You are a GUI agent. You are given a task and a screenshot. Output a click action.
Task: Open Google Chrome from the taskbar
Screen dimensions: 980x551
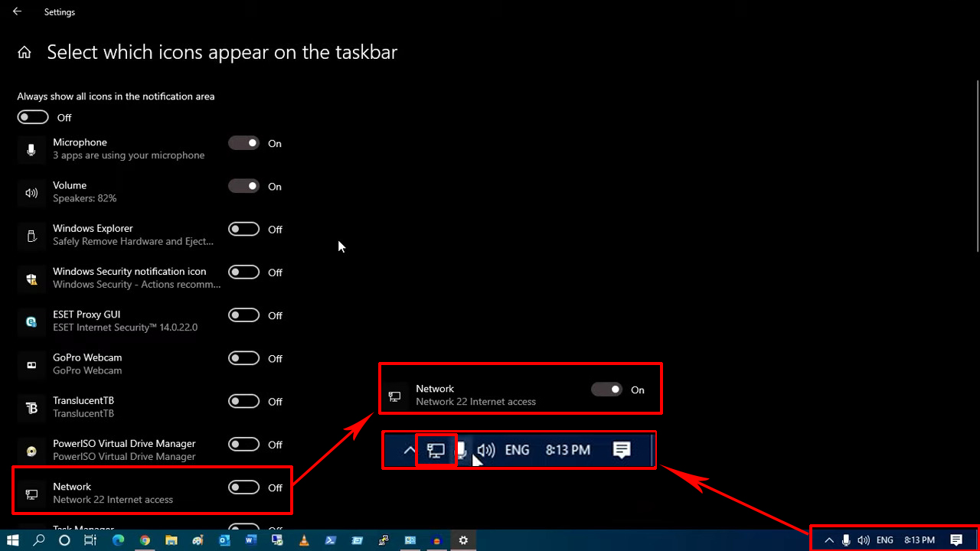[144, 540]
